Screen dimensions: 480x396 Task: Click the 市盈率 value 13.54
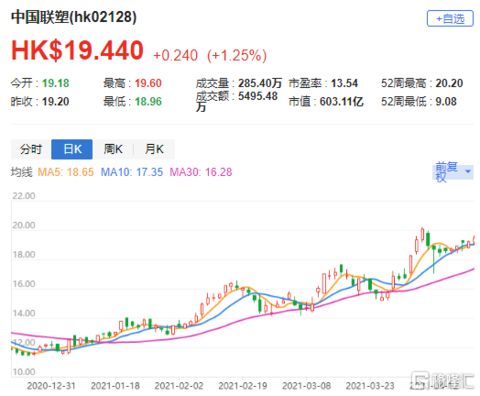344,83
